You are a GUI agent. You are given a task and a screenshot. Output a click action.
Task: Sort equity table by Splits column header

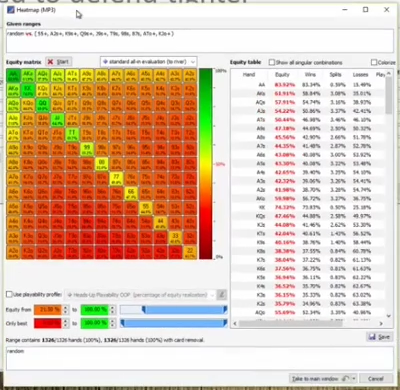[336, 75]
